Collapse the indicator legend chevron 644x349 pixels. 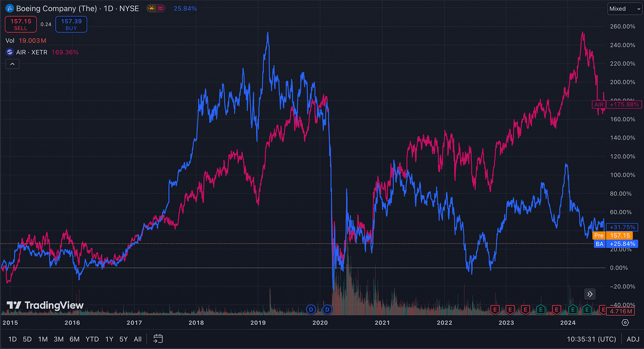tap(12, 64)
